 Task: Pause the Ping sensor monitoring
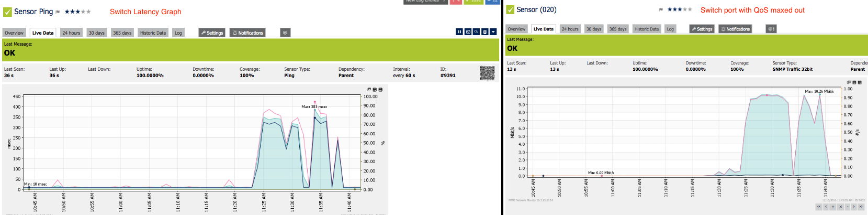pos(459,32)
